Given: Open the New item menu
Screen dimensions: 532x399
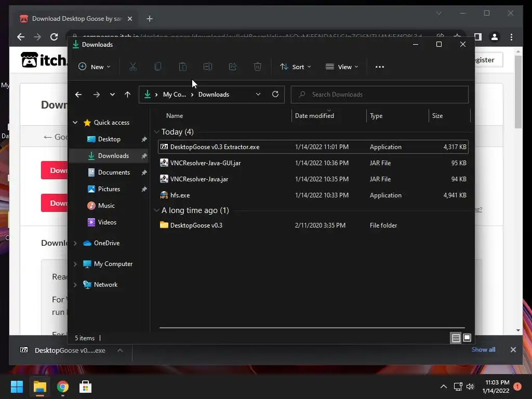Looking at the screenshot, I should [95, 67].
